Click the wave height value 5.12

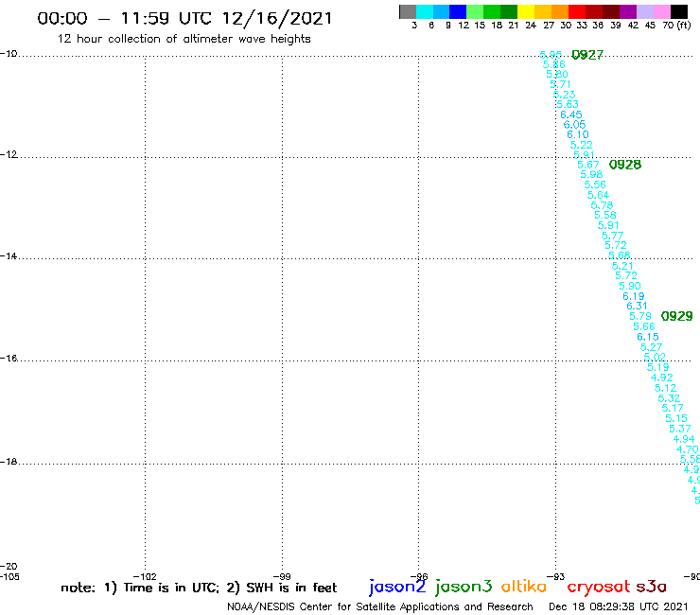(665, 388)
